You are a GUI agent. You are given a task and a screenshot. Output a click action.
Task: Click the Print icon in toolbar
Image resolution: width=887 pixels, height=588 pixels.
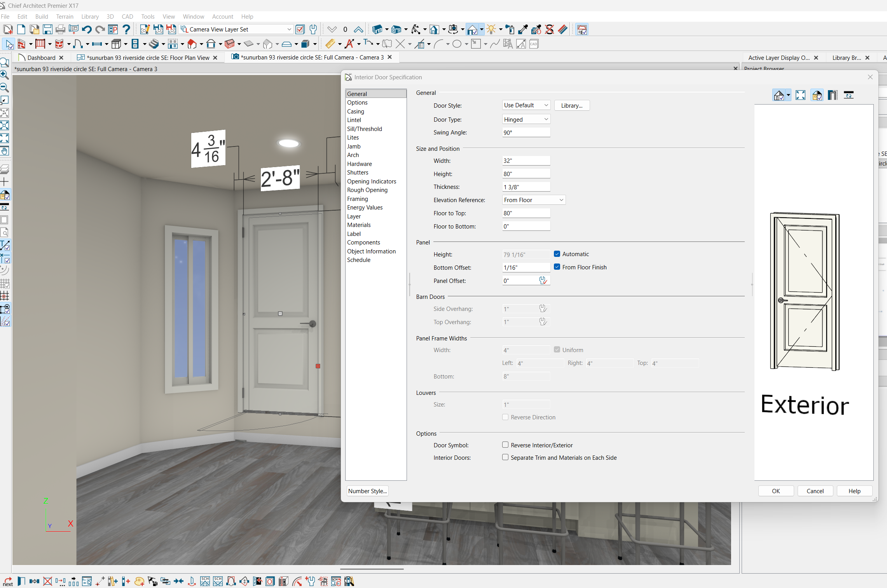pyautogui.click(x=60, y=30)
